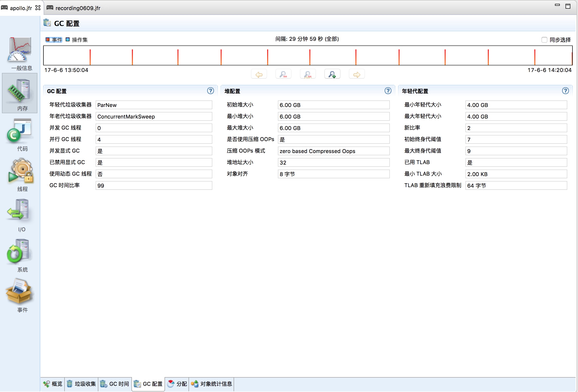Click the 堆地址大小 32 field

334,163
